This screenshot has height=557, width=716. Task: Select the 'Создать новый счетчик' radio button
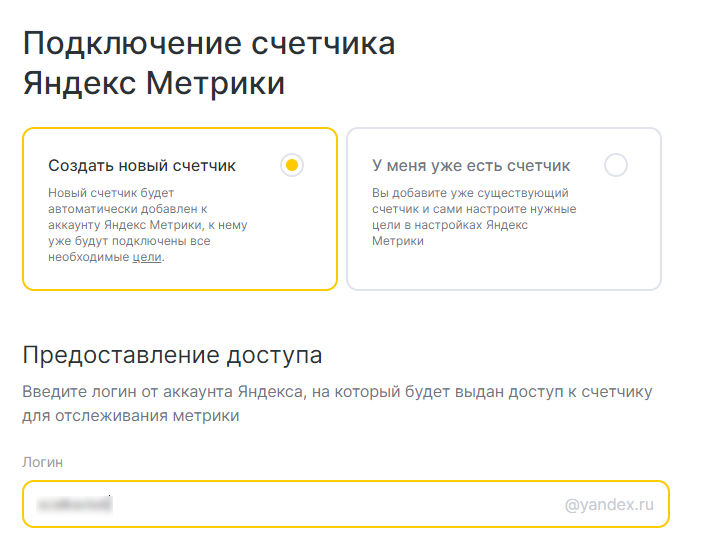click(x=292, y=165)
